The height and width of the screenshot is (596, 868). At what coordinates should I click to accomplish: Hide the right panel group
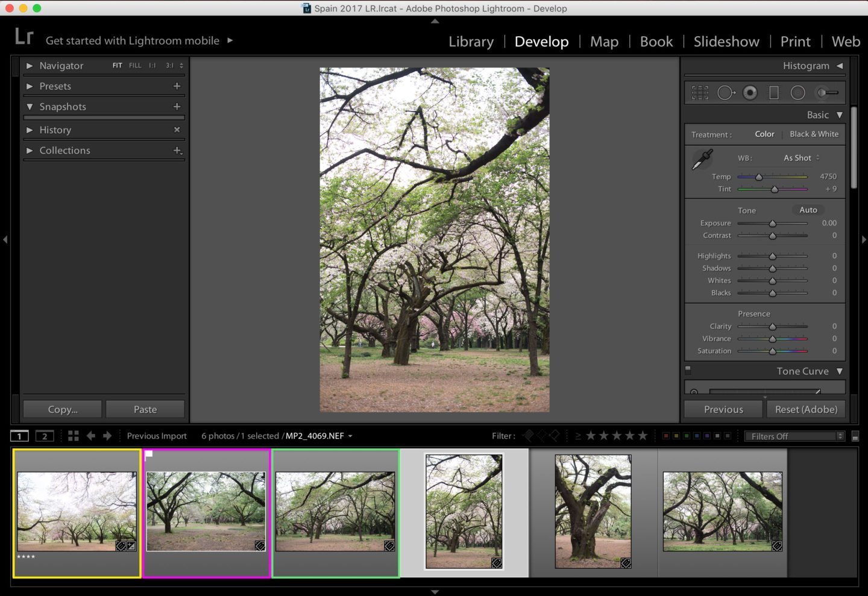click(x=863, y=239)
